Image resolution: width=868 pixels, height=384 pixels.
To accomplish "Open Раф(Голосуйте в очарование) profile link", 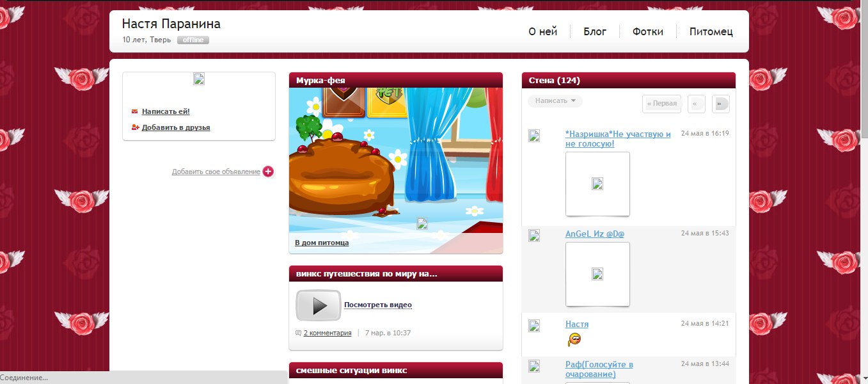I will [x=599, y=369].
